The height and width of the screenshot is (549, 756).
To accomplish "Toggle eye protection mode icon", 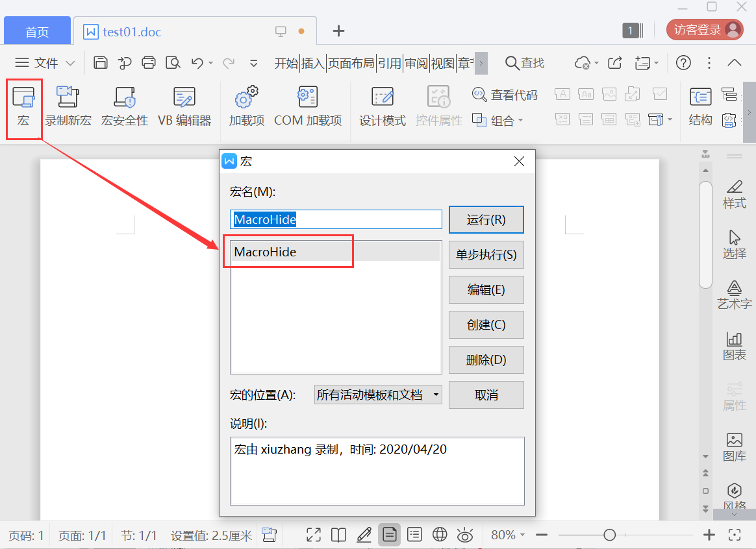I will pos(465,535).
